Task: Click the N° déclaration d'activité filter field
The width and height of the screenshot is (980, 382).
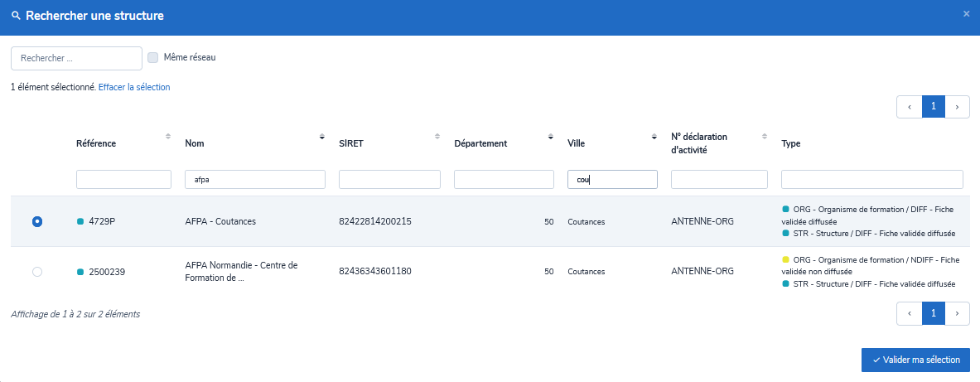Action: 719,180
